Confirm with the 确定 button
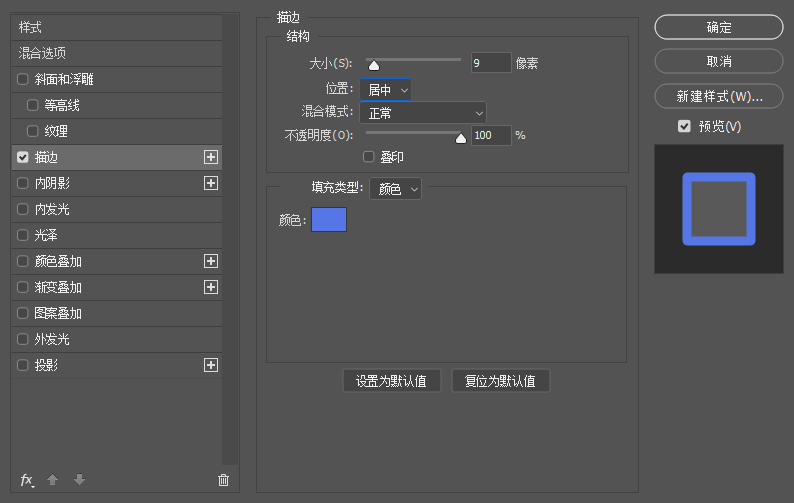 pos(719,27)
